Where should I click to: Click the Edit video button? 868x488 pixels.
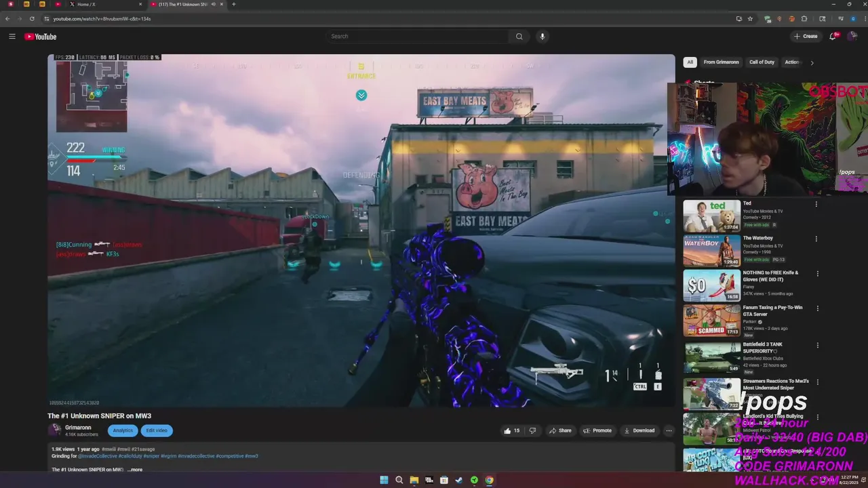click(157, 430)
